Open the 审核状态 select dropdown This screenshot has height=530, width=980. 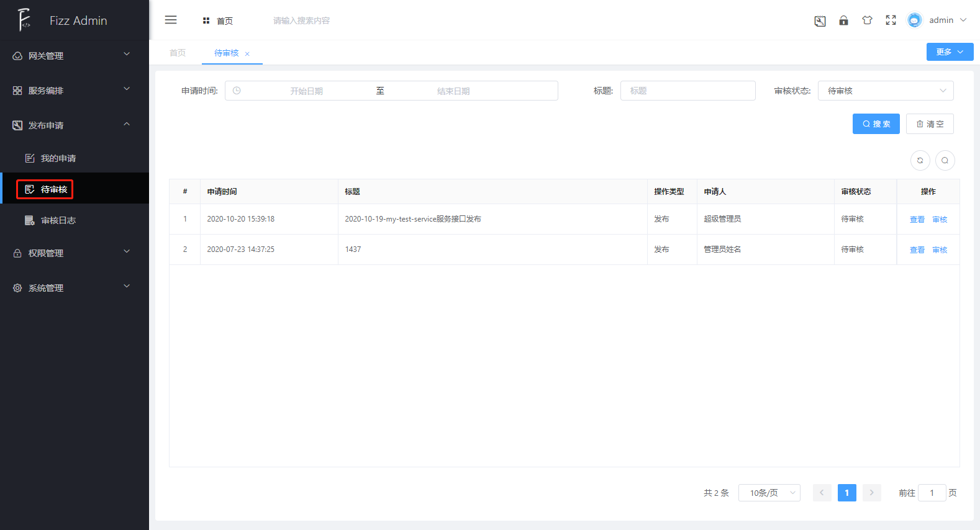pos(886,91)
